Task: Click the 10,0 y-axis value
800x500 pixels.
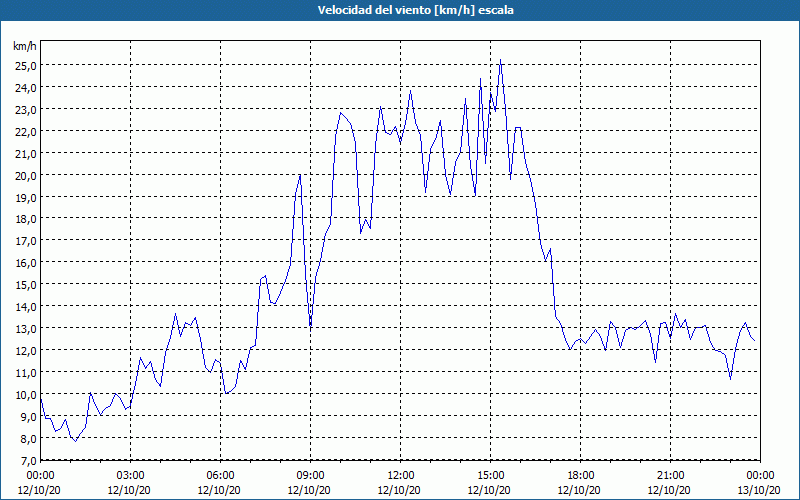Action: (26, 394)
